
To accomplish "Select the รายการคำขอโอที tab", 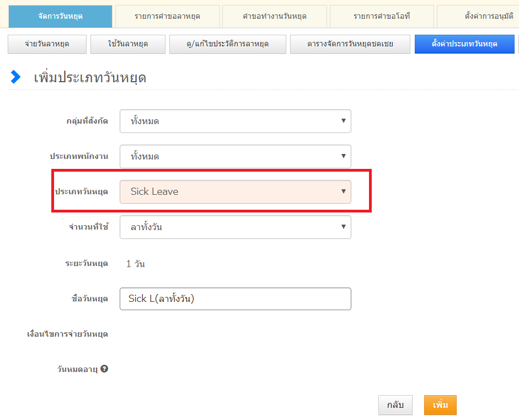I will (382, 16).
